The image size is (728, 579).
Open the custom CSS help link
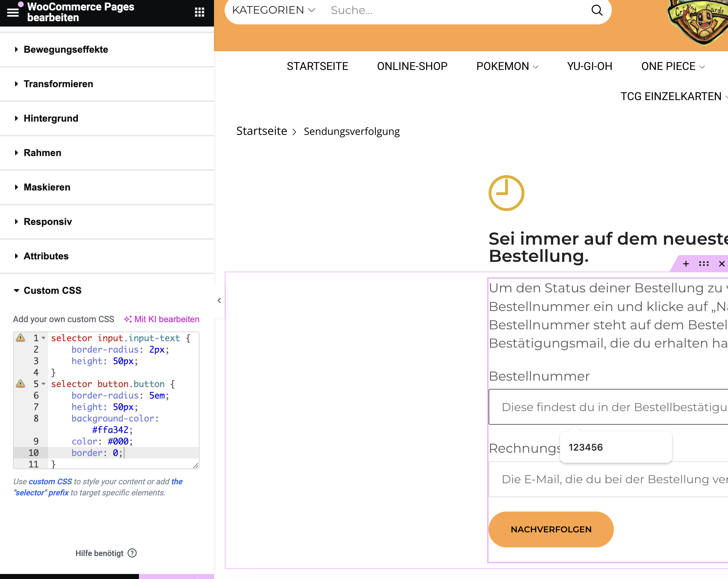50,481
